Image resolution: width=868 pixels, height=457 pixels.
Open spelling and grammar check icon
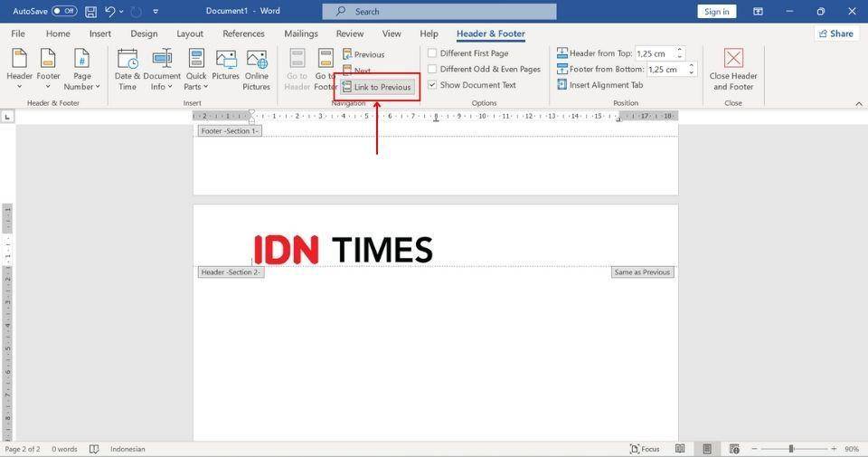click(x=94, y=449)
